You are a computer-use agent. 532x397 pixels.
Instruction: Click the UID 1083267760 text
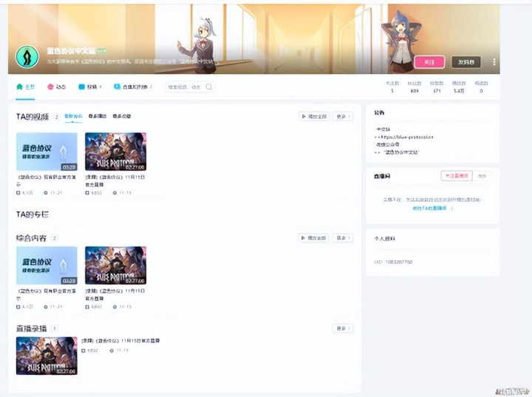click(394, 262)
